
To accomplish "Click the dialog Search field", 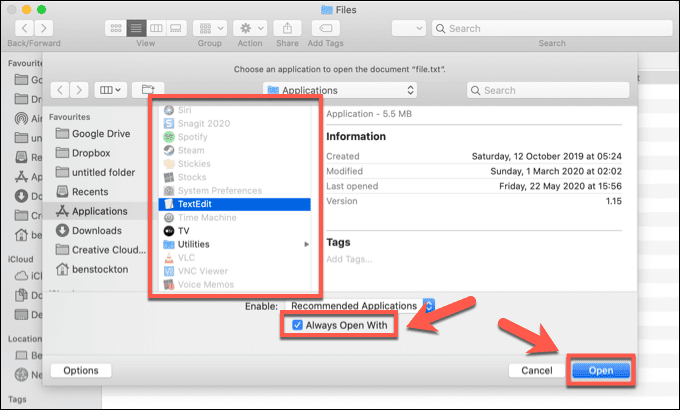I will 548,90.
